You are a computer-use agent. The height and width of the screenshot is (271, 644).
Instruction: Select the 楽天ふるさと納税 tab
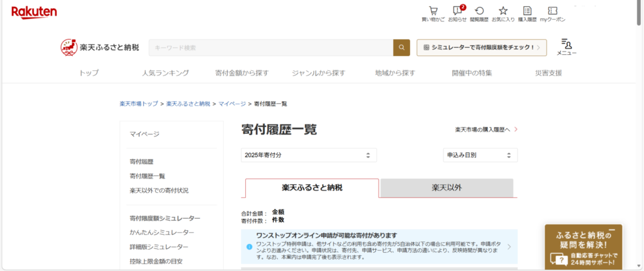312,188
